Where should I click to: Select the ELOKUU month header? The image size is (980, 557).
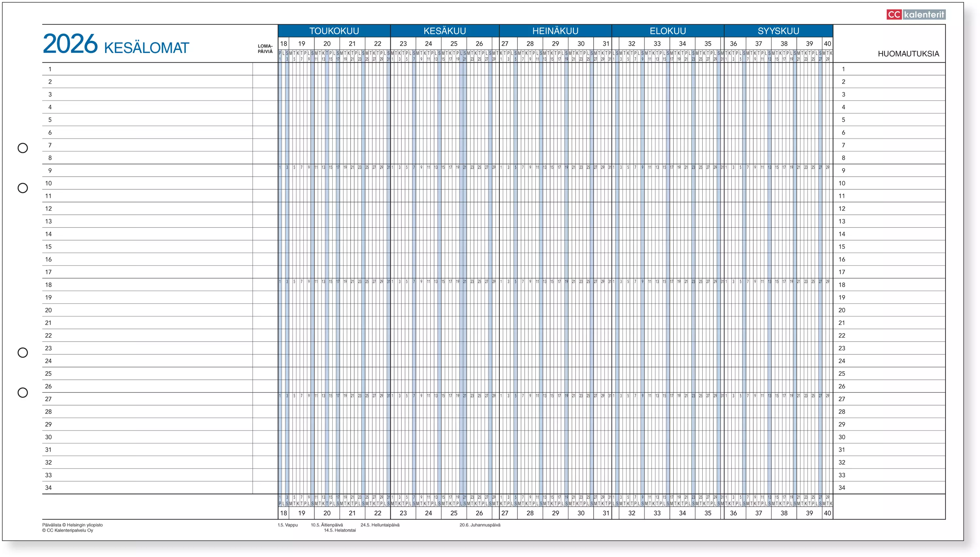(x=667, y=31)
